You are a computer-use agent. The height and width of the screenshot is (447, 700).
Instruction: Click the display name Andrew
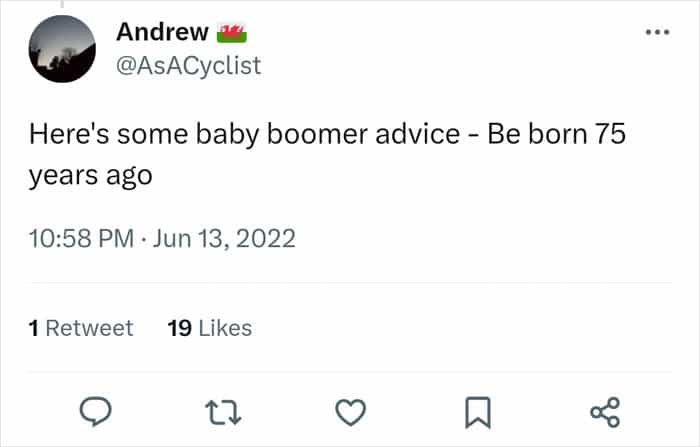(162, 32)
